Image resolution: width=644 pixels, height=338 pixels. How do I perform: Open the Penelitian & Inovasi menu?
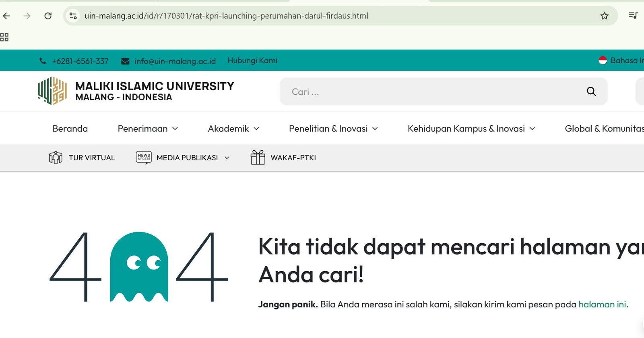click(328, 129)
